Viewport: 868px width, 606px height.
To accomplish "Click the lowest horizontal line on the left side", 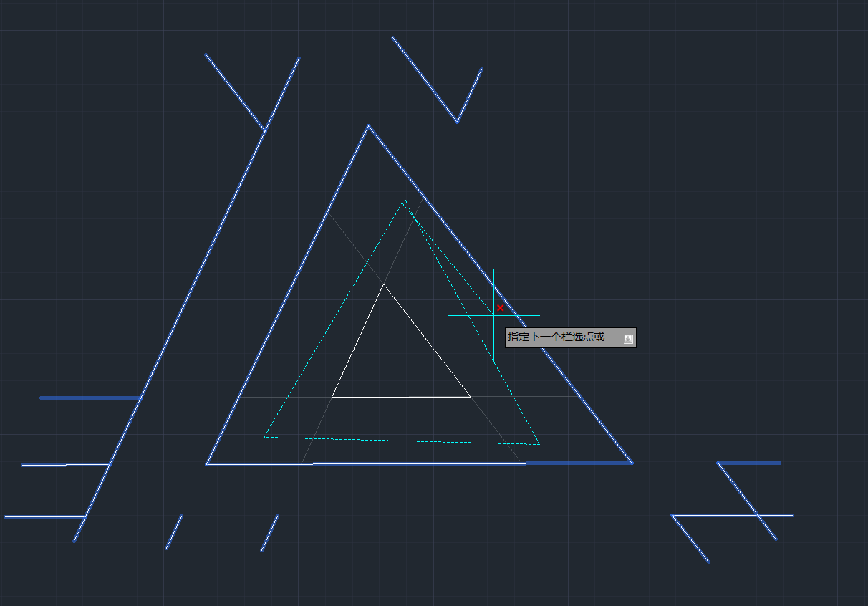I will (x=44, y=516).
